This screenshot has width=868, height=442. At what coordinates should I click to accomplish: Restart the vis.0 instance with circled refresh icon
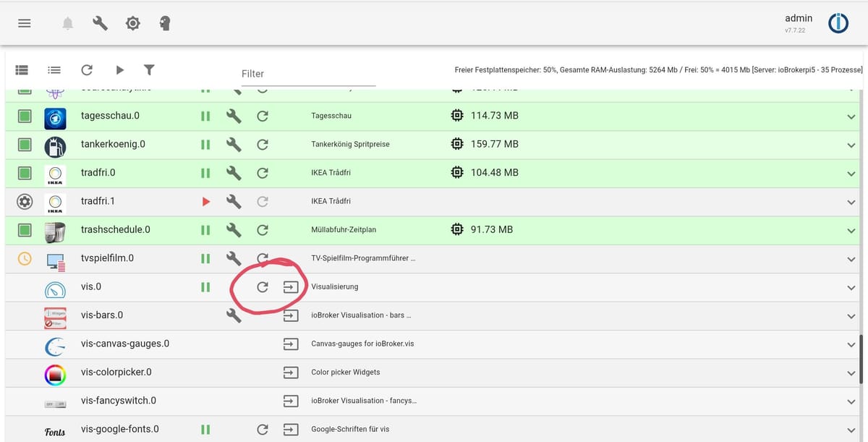click(x=263, y=286)
